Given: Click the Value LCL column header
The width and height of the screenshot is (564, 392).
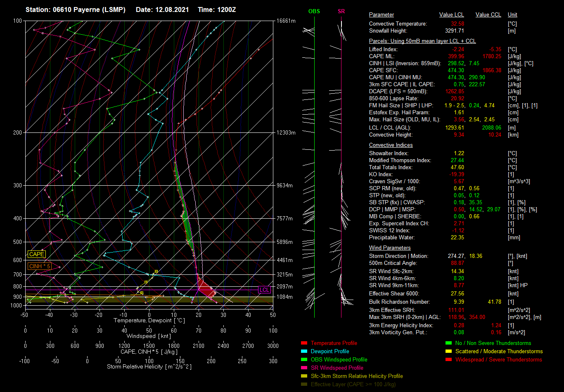Looking at the screenshot, I should (452, 15).
